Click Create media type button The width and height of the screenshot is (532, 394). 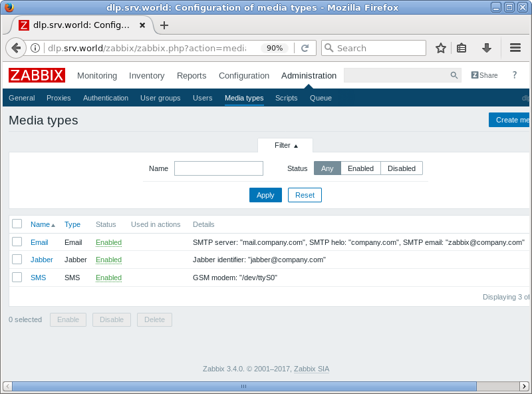pyautogui.click(x=509, y=120)
